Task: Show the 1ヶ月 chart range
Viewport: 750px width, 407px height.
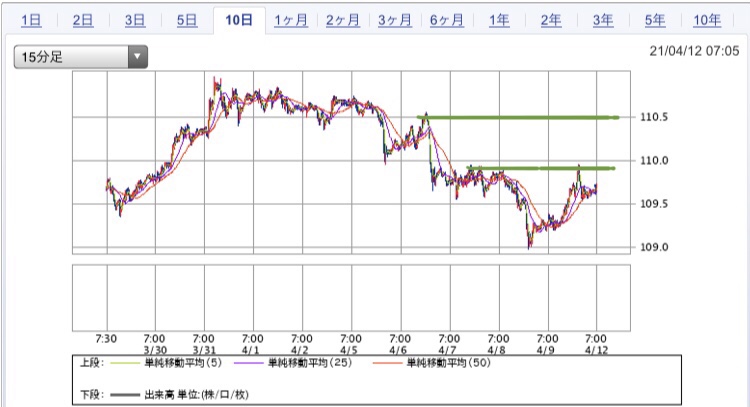Action: tap(291, 20)
